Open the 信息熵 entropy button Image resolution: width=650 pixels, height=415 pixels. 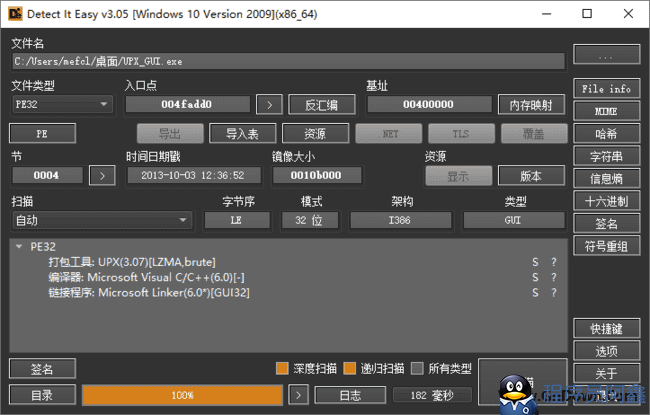pos(606,179)
